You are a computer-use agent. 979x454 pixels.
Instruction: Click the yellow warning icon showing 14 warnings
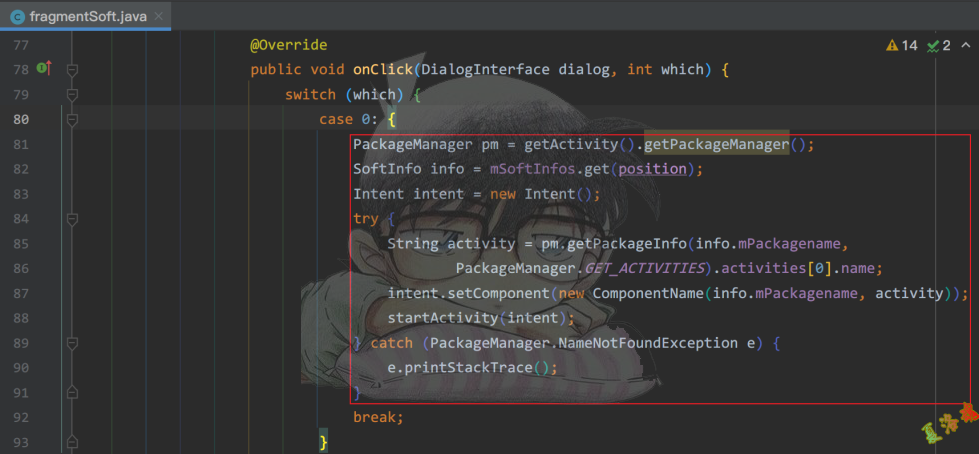892,46
